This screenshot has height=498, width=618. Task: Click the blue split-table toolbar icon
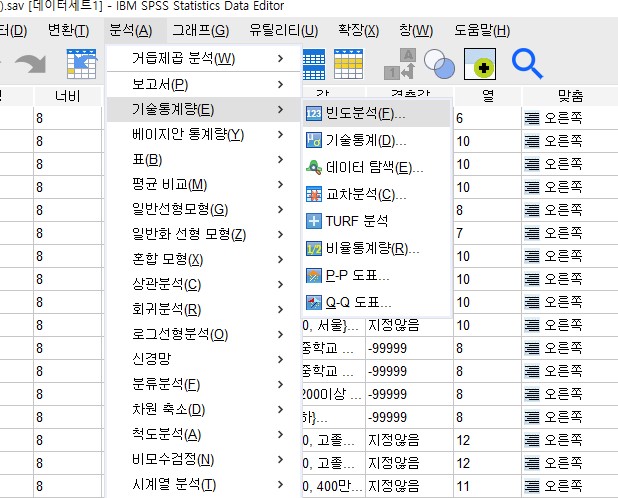coord(314,64)
